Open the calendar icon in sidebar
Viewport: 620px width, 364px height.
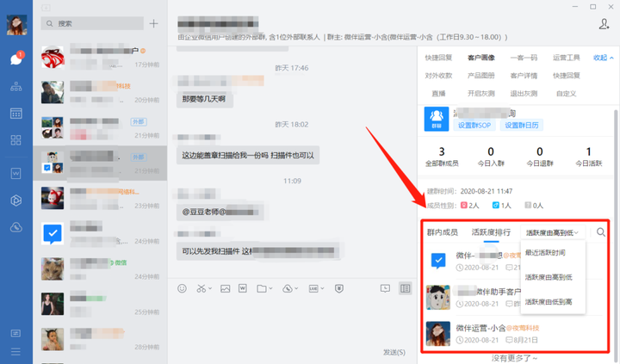(x=16, y=114)
